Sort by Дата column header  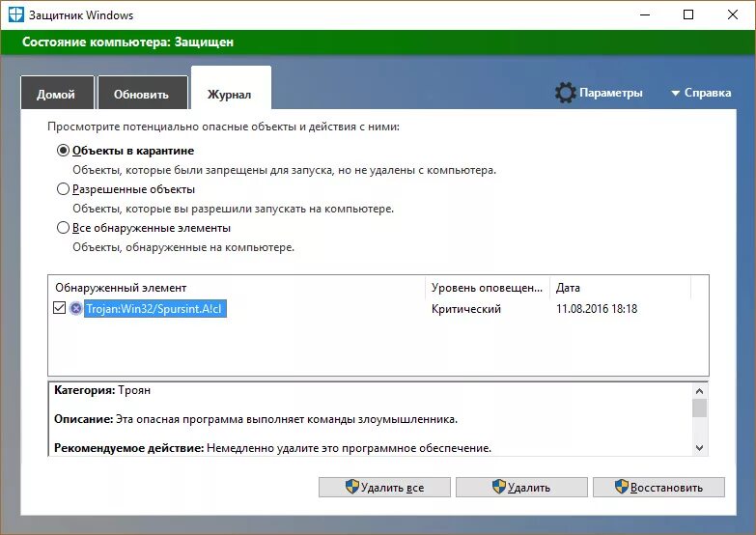[x=621, y=288]
